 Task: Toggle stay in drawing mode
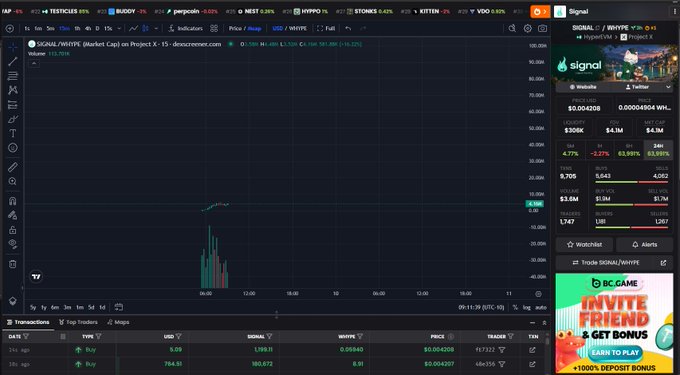[x=13, y=215]
